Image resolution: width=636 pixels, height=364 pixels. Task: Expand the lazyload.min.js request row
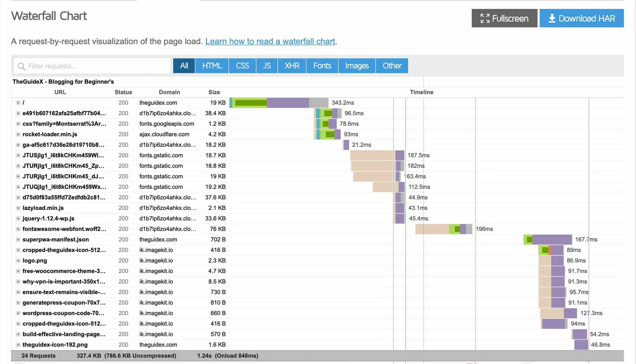[x=18, y=208]
